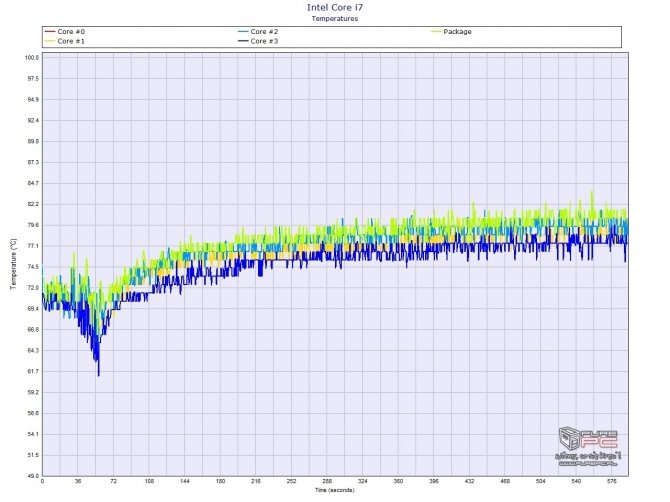Click the Intel Core i7 chart title

tap(335, 7)
